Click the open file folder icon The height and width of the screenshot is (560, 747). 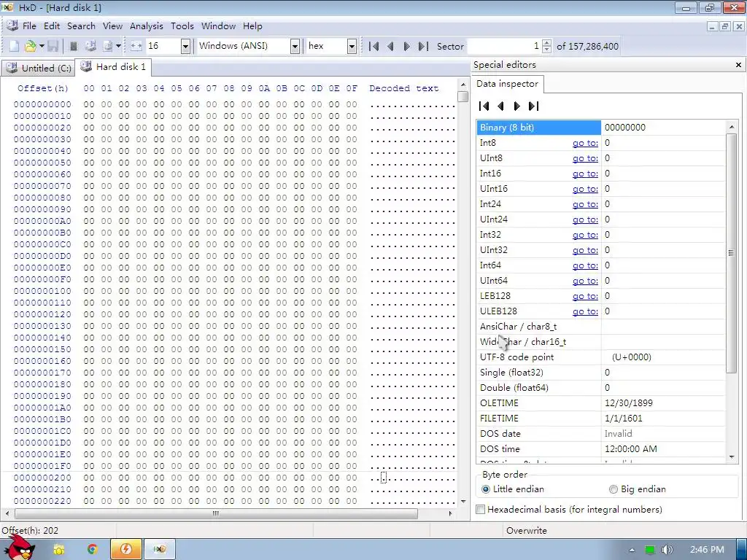point(30,46)
